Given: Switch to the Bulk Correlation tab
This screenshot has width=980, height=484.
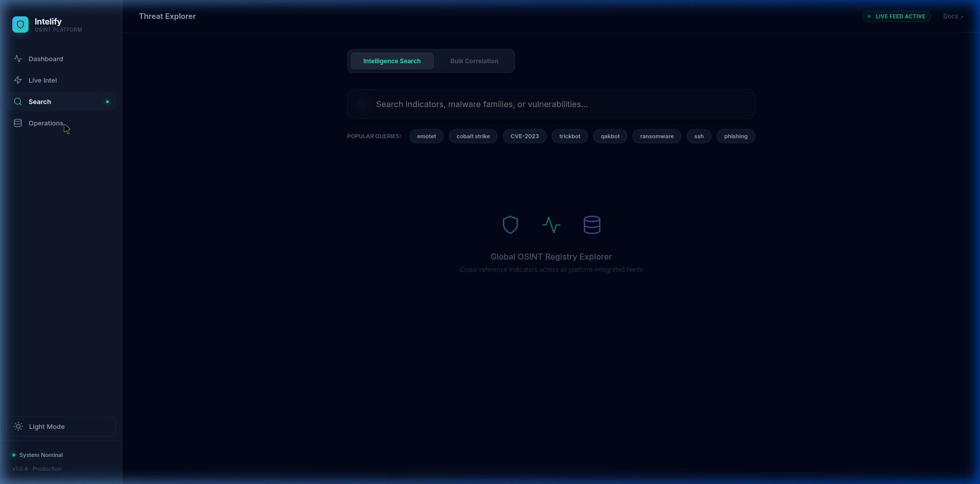Looking at the screenshot, I should pos(474,61).
